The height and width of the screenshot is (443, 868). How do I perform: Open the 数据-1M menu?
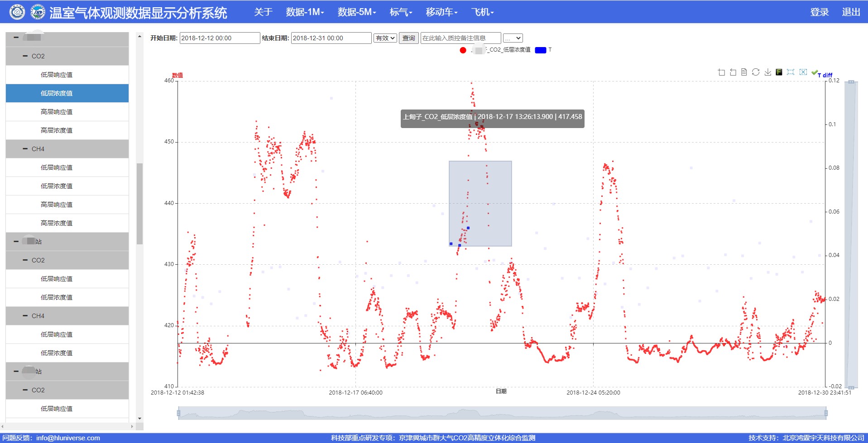tap(305, 12)
